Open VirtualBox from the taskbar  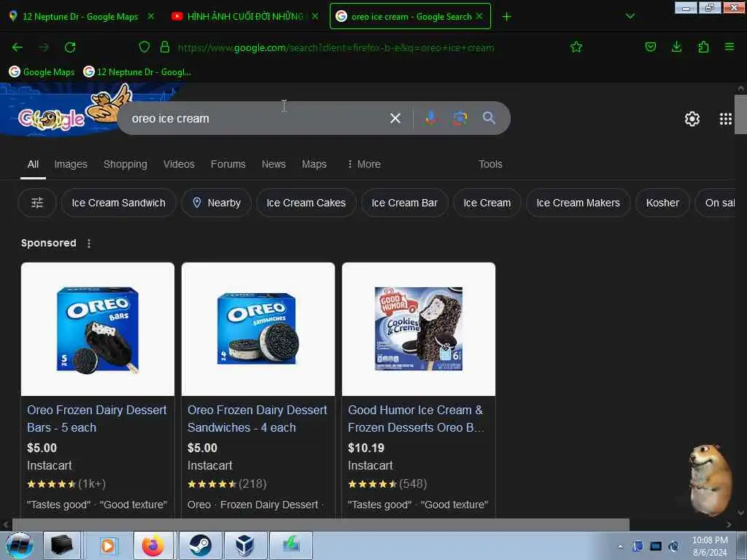pos(245,545)
